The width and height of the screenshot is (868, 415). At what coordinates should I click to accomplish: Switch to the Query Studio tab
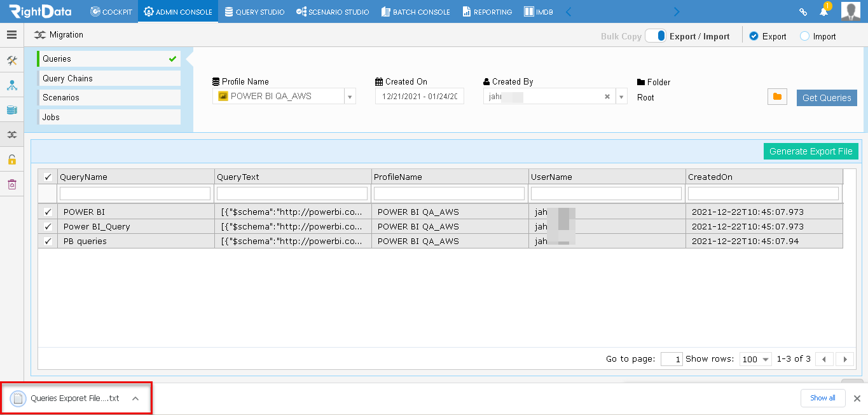pos(254,11)
